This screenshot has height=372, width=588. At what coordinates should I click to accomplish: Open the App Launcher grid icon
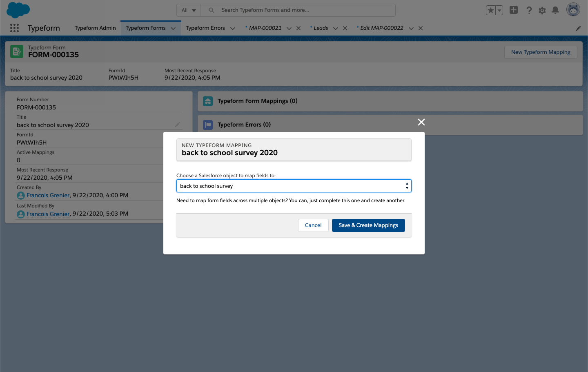click(x=14, y=28)
